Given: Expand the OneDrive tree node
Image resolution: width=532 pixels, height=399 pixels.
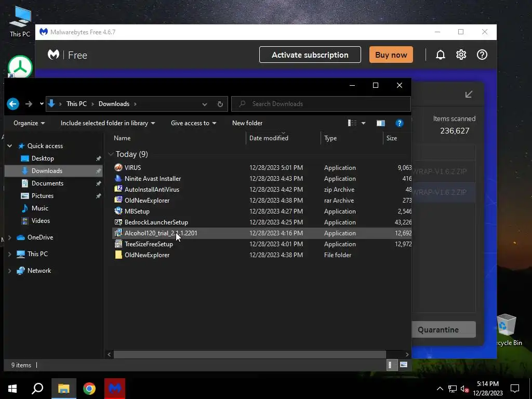Looking at the screenshot, I should [9, 237].
